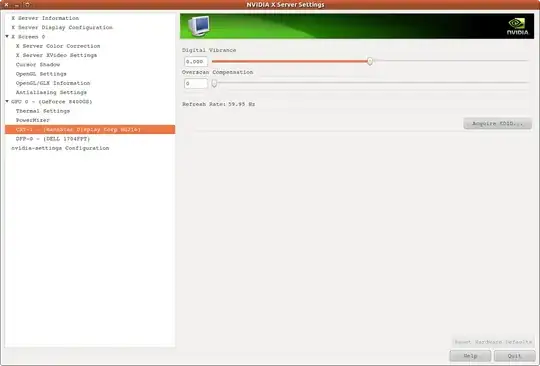The image size is (540, 366).
Task: Click the Overscan Compensation label
Action: pyautogui.click(x=218, y=72)
